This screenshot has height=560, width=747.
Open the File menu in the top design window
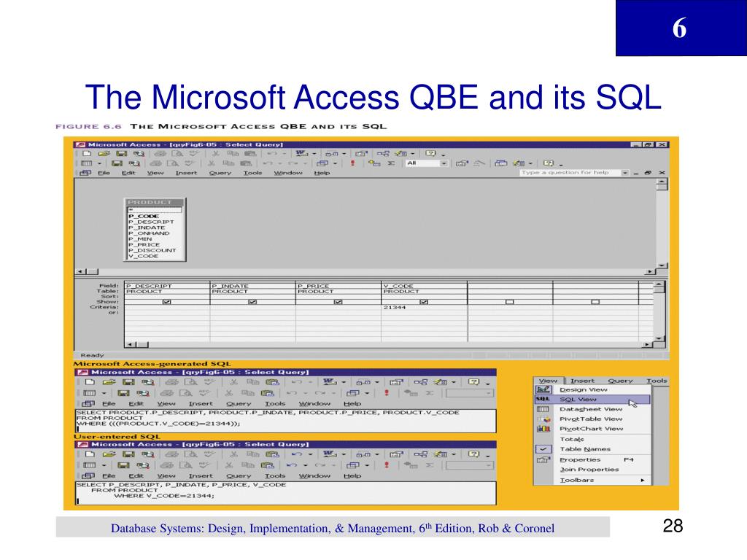tap(104, 173)
